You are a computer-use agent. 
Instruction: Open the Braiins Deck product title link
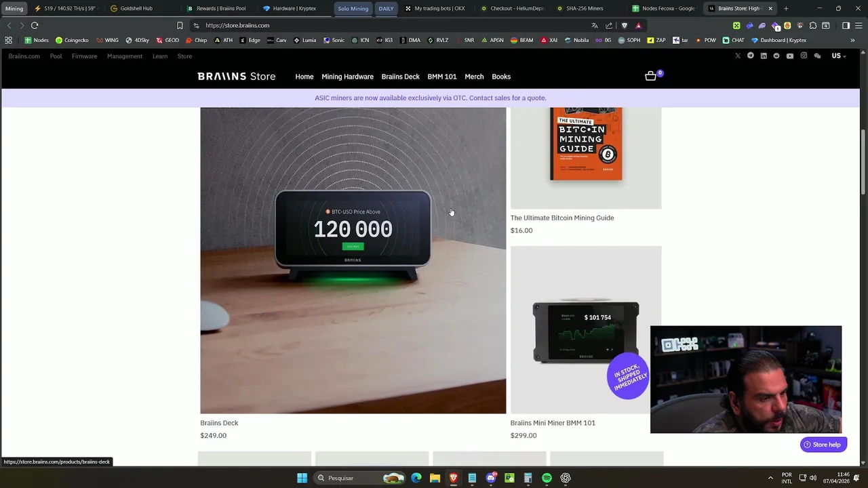pos(219,423)
